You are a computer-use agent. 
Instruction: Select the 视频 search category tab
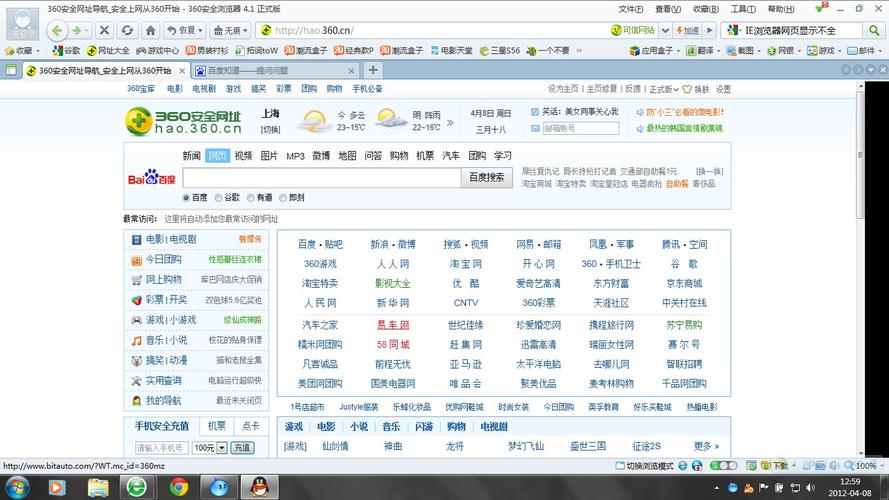click(x=243, y=155)
